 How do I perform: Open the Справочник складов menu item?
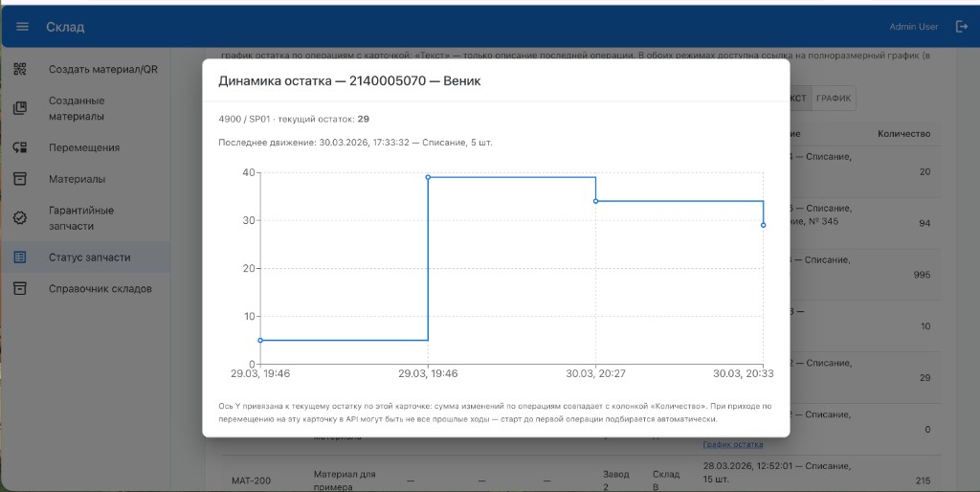coord(99,288)
